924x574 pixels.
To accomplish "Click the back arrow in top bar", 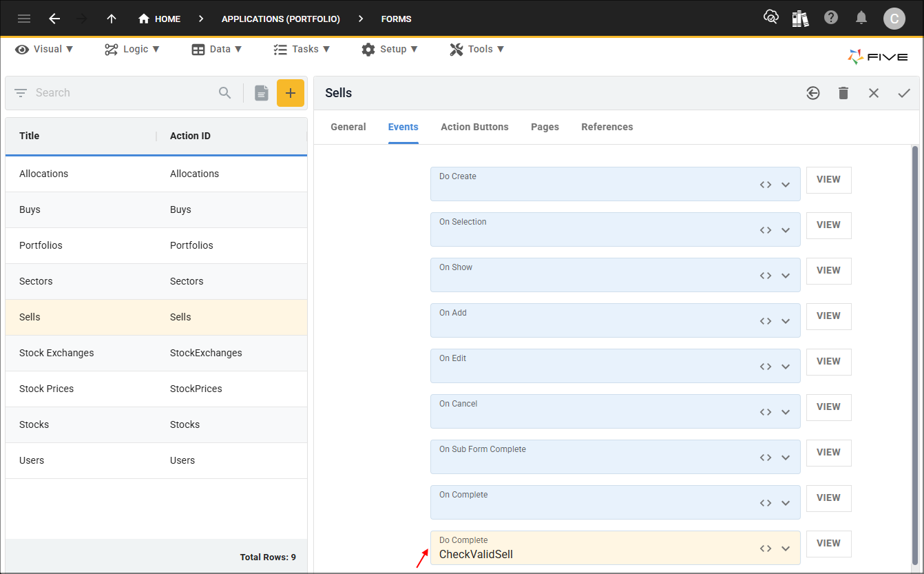I will tap(54, 19).
